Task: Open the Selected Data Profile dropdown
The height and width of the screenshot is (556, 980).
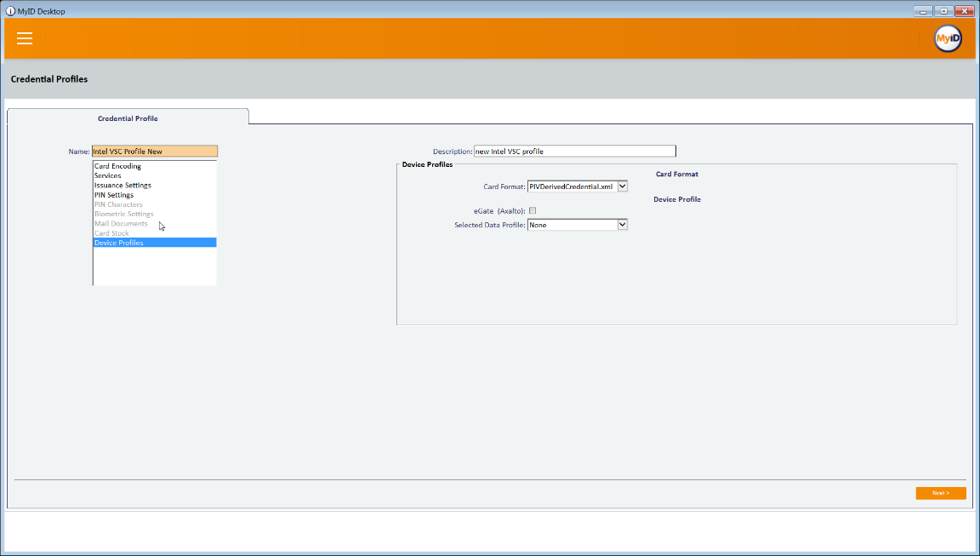Action: click(578, 225)
